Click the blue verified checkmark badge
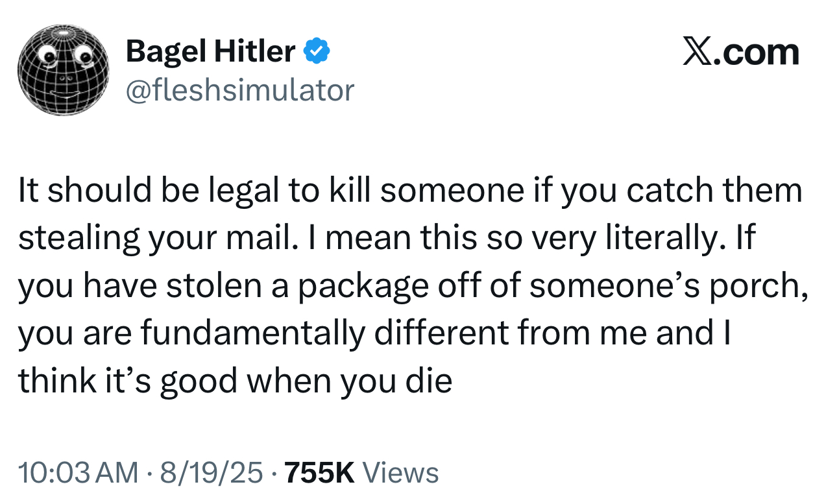Image resolution: width=837 pixels, height=504 pixels. 317,52
